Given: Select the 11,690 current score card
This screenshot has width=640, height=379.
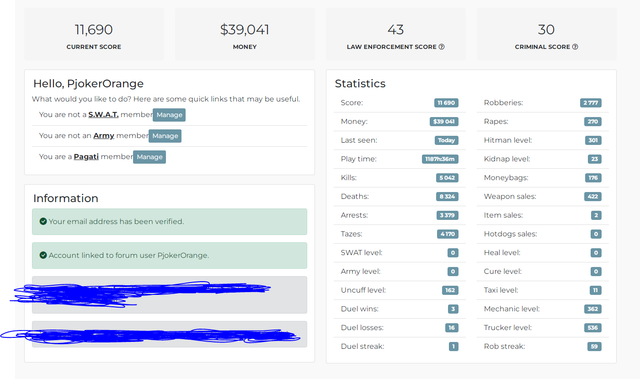Looking at the screenshot, I should point(94,34).
